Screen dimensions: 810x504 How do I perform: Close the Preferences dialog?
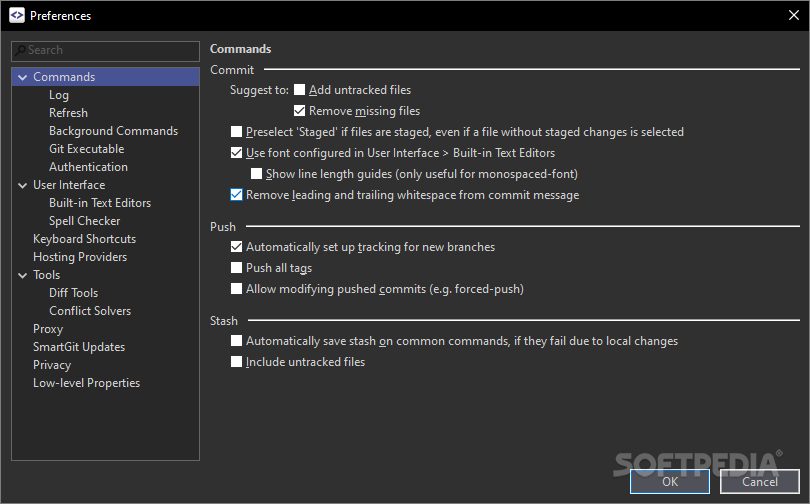[x=794, y=15]
